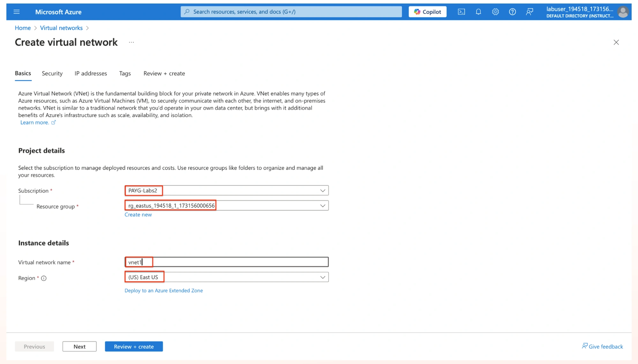Click the search resources box
The image size is (638, 364).
pos(291,12)
